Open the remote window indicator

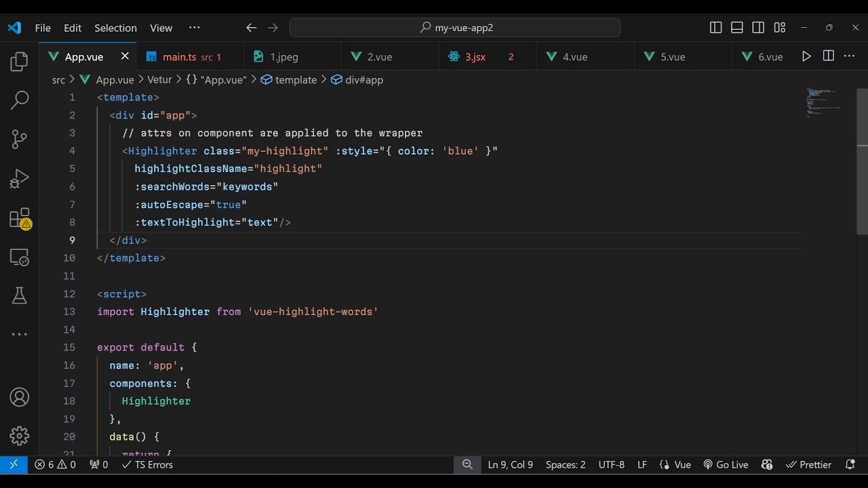tap(14, 464)
